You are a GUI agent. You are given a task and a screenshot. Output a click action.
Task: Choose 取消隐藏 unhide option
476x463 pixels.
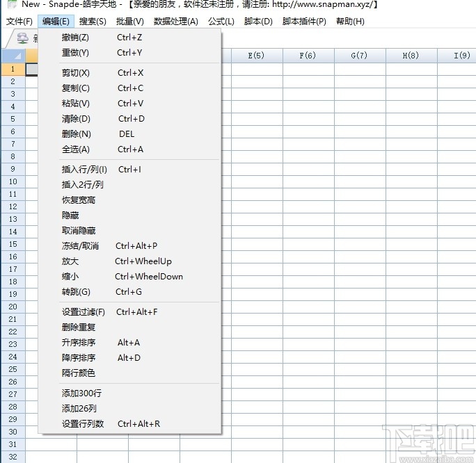point(130,231)
